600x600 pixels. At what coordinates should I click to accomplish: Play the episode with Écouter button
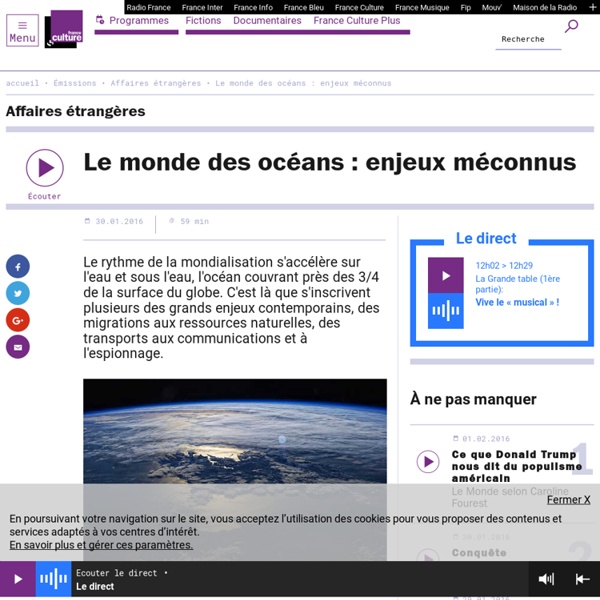45,168
